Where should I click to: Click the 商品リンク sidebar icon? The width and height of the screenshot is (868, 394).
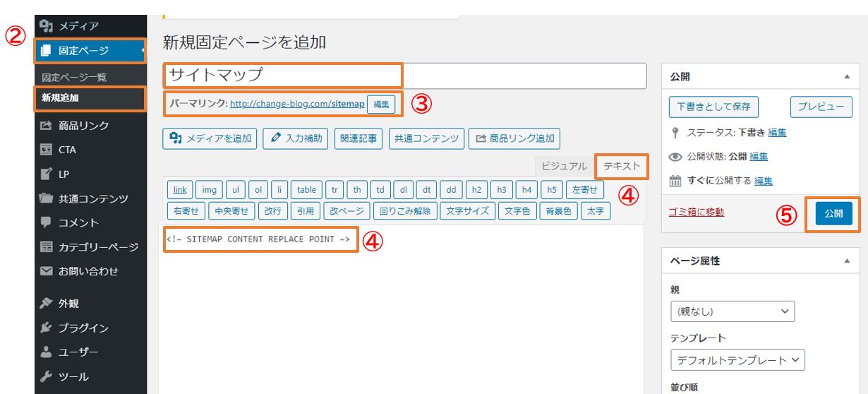(47, 126)
